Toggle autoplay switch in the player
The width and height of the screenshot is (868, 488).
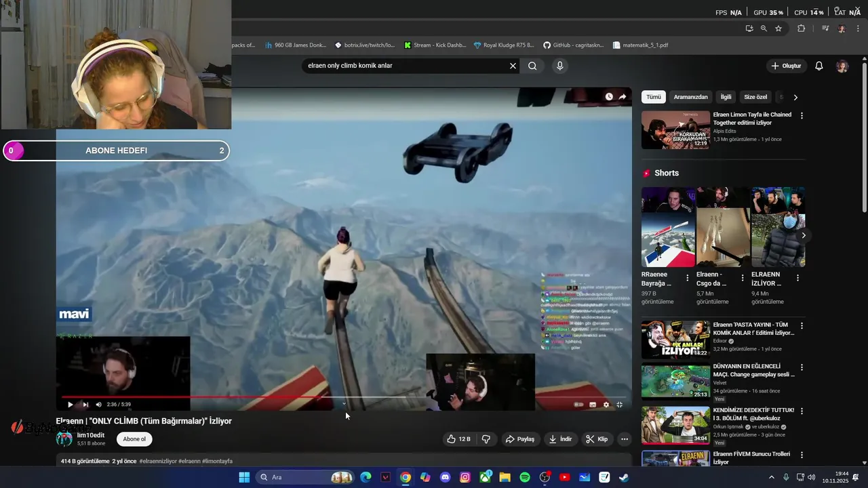click(578, 405)
